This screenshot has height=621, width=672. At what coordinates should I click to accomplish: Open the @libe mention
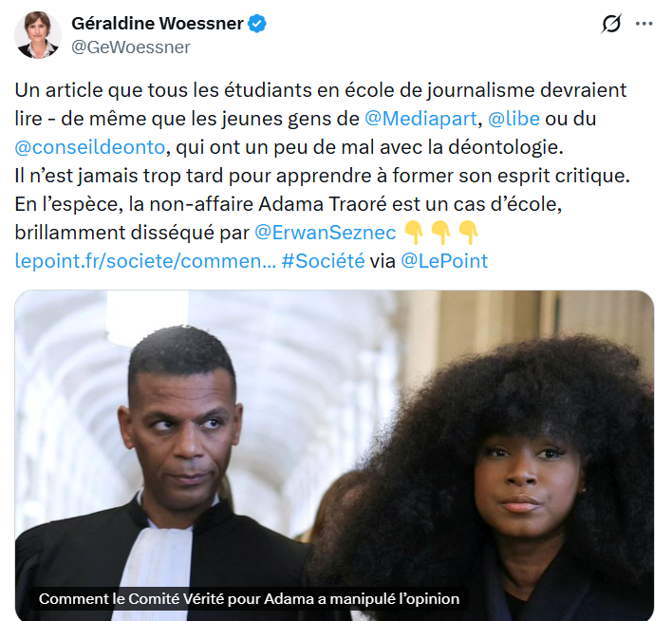513,119
